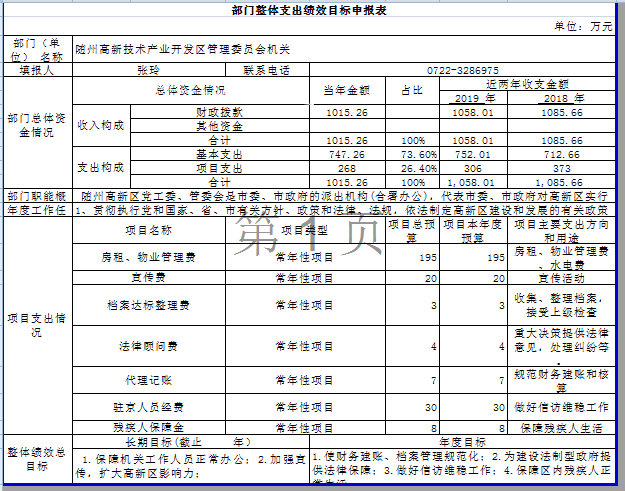Select the 2018 年 column header

[x=561, y=98]
